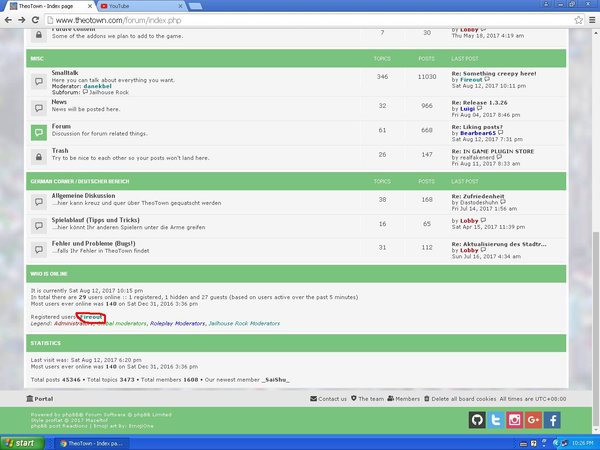Screen dimensions: 600x450
Task: Open a new browser tab
Action: 196,6
